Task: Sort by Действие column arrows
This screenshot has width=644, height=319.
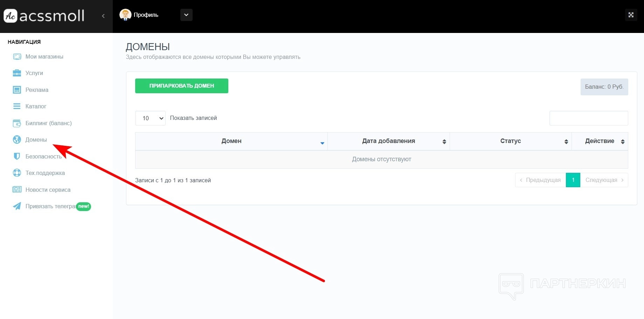Action: coord(623,142)
